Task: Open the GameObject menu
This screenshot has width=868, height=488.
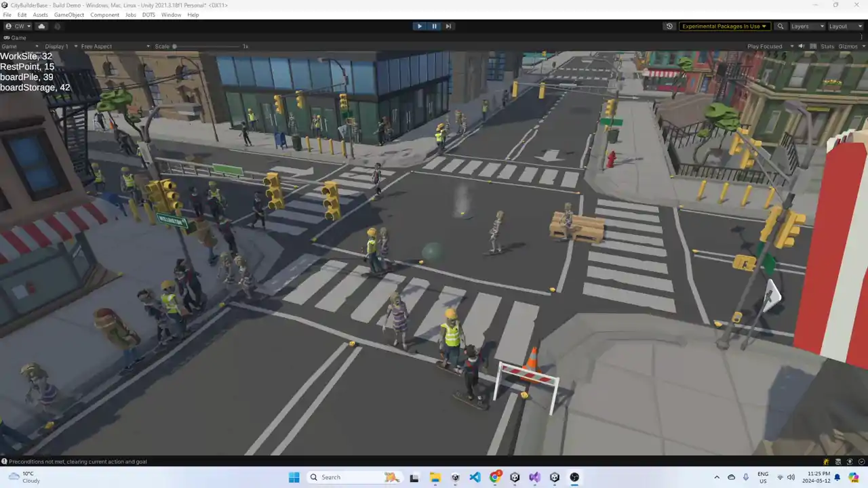Action: click(x=68, y=14)
